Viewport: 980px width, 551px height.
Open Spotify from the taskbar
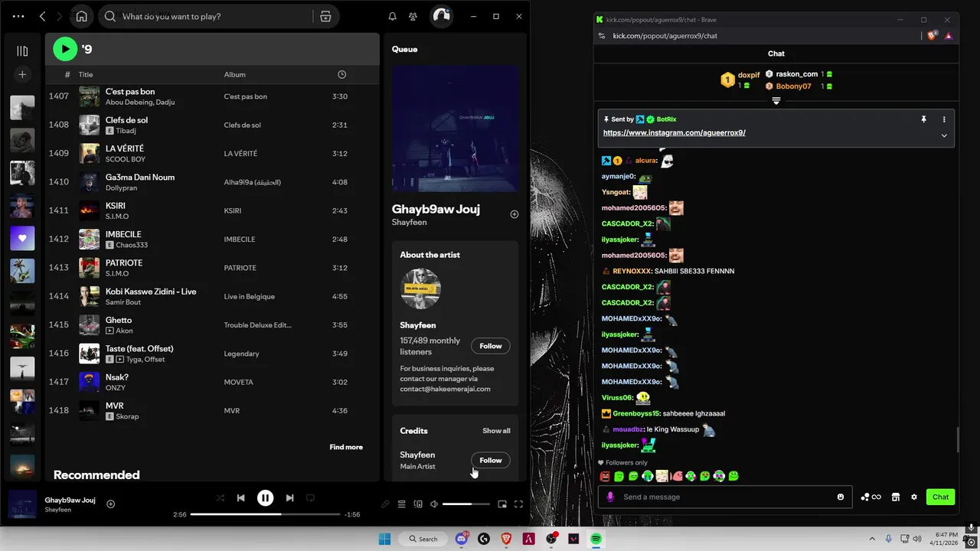tap(596, 539)
